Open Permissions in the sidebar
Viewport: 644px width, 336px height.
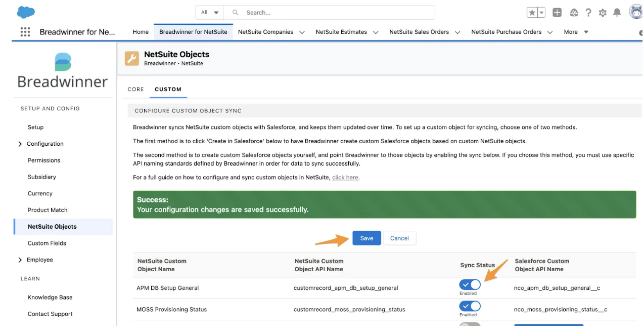(44, 160)
